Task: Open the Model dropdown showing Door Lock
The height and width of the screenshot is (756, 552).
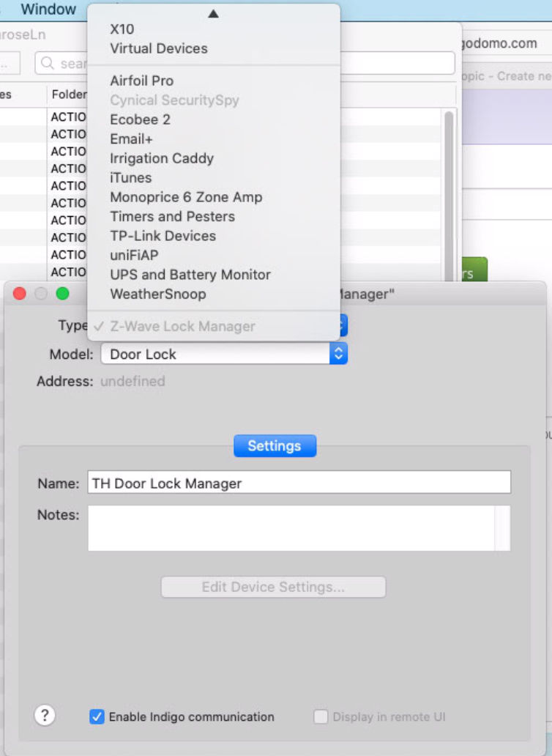Action: tap(224, 354)
